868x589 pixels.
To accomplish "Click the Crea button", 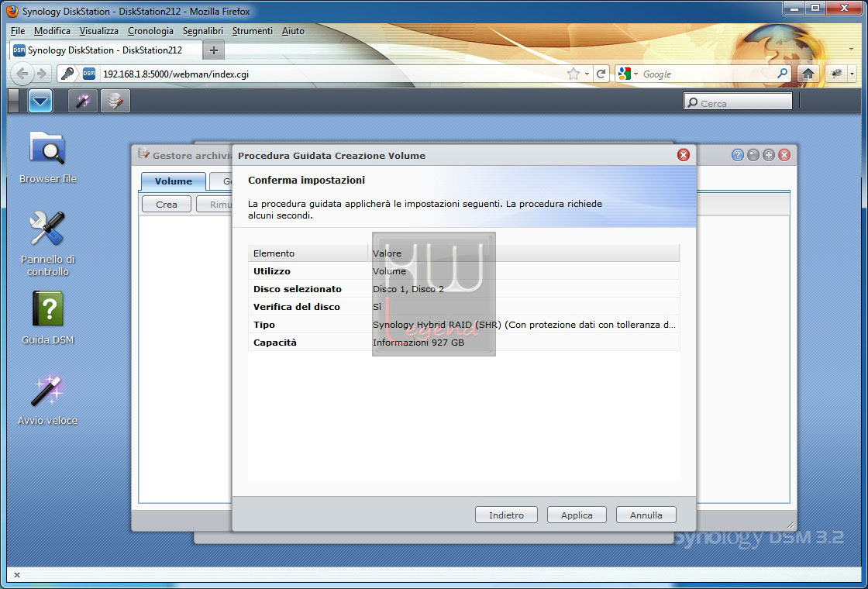I will (167, 205).
